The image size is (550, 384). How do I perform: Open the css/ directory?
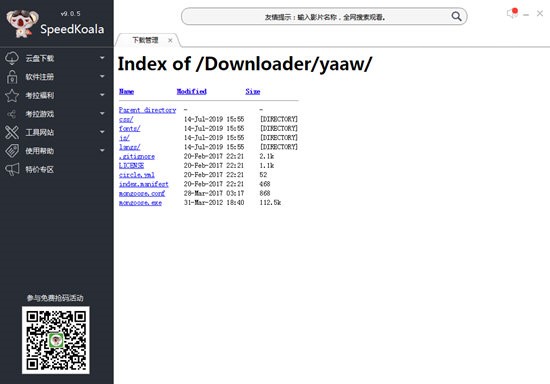pyautogui.click(x=126, y=119)
